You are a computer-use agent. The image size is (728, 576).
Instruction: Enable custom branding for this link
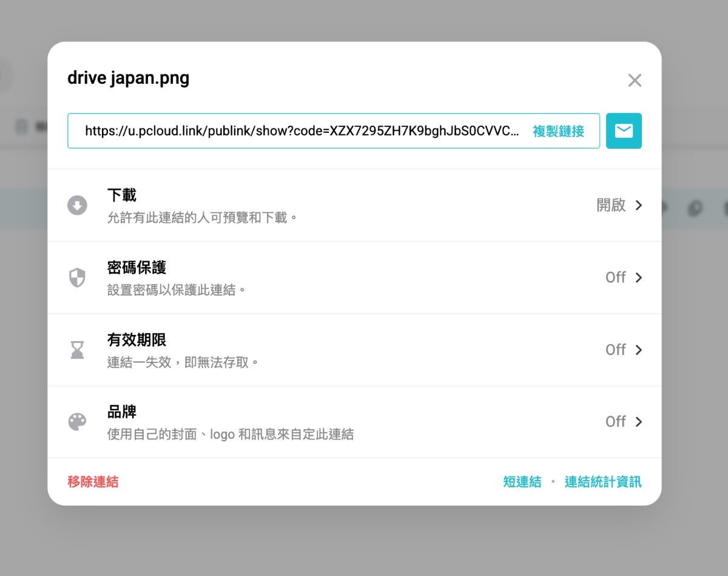coord(615,421)
